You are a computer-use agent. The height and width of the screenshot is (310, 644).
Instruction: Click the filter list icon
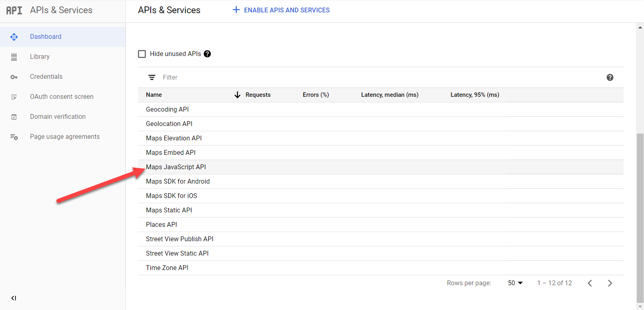(x=152, y=77)
